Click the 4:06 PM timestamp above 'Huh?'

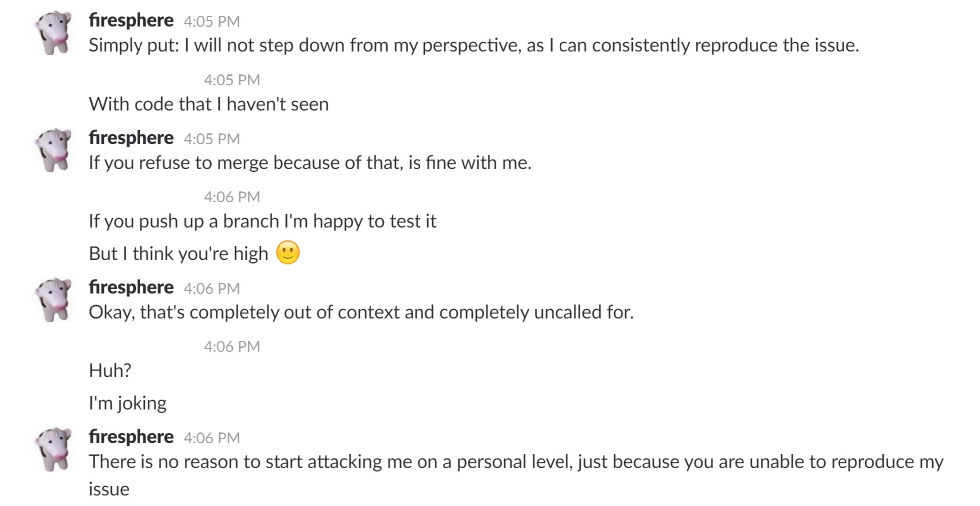pyautogui.click(x=232, y=346)
